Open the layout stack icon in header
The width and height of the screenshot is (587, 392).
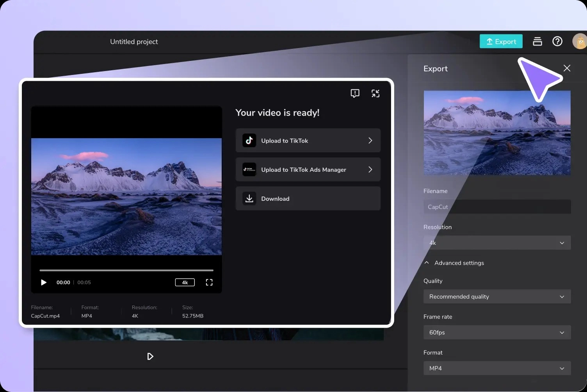[x=537, y=41]
